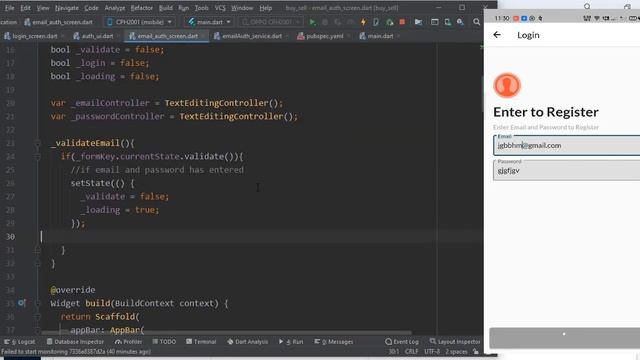Image resolution: width=640 pixels, height=360 pixels.
Task: Open the AVD manager device icon
Action: [447, 22]
